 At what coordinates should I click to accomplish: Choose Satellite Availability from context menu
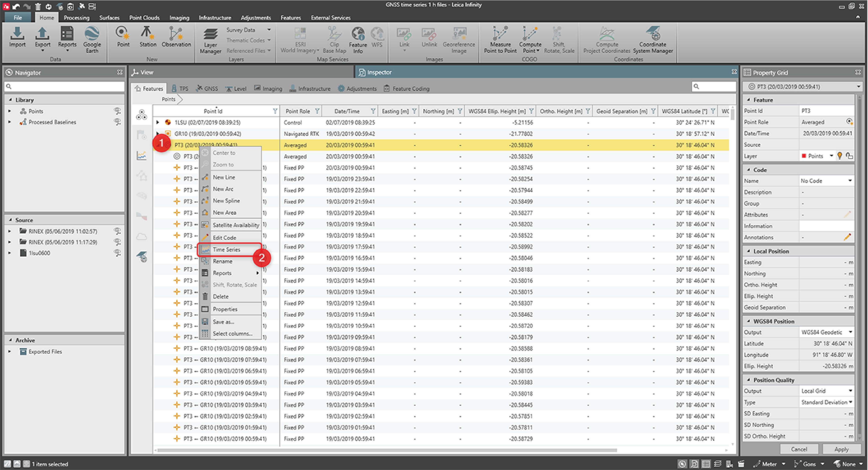pyautogui.click(x=231, y=225)
